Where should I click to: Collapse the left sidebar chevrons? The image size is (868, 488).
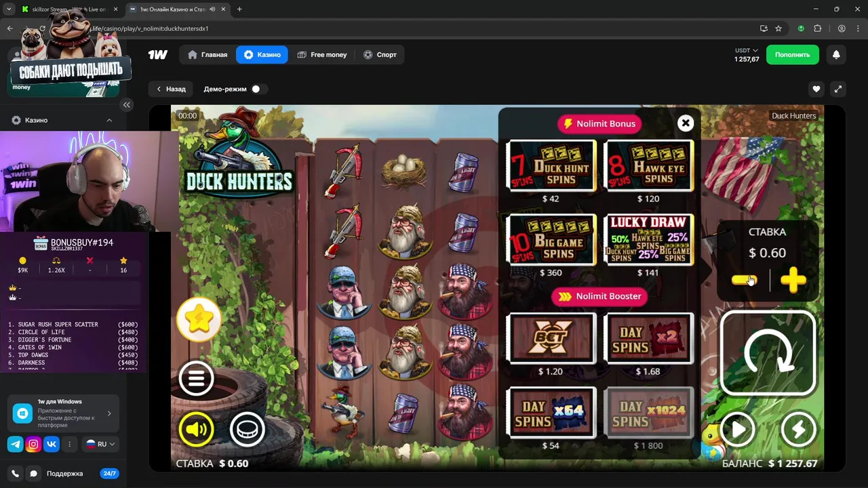(127, 104)
